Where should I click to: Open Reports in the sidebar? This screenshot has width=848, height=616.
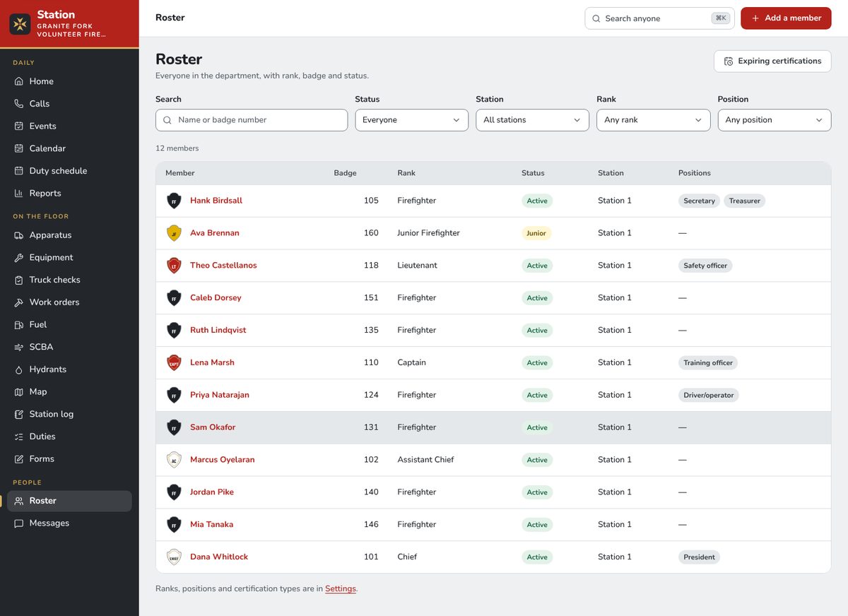tap(69, 193)
